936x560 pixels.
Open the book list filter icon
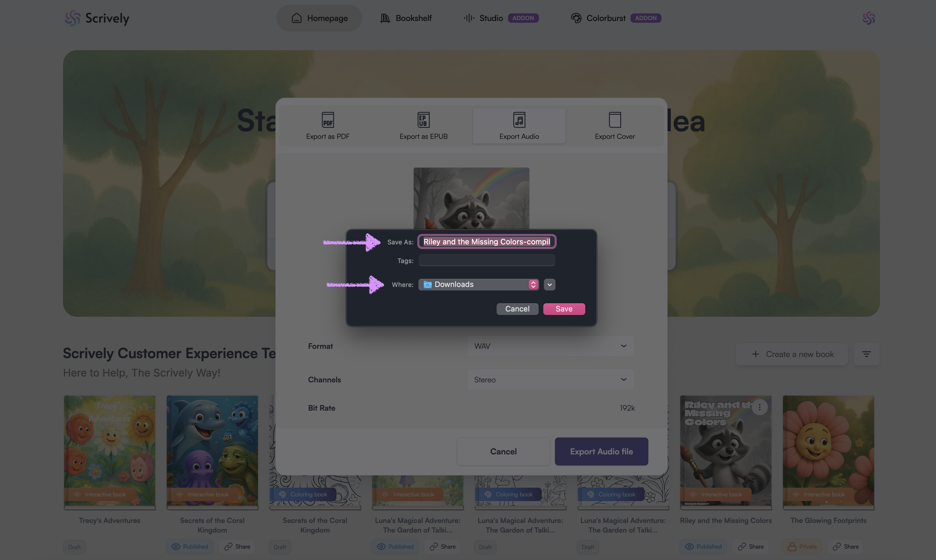[866, 354]
